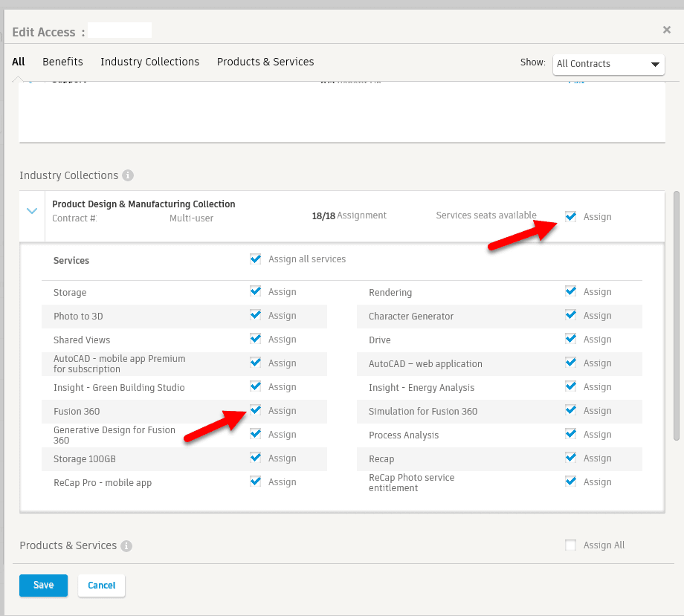
Task: Toggle Assign for Character Generator
Action: 570,316
